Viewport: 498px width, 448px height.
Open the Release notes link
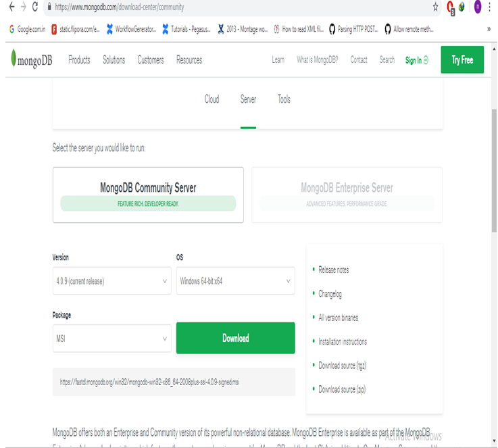click(x=334, y=270)
